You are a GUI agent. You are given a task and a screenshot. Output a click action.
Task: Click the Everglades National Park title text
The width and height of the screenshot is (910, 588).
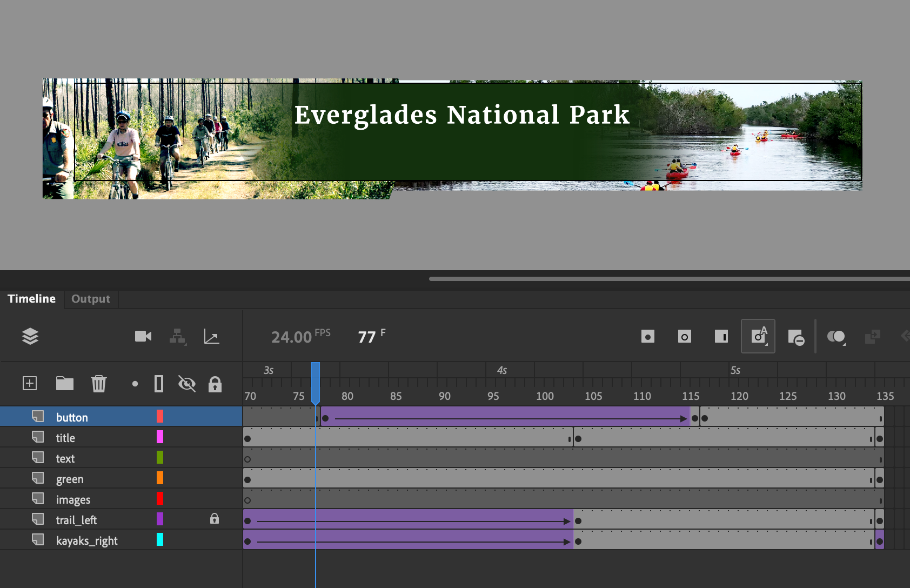coord(462,115)
